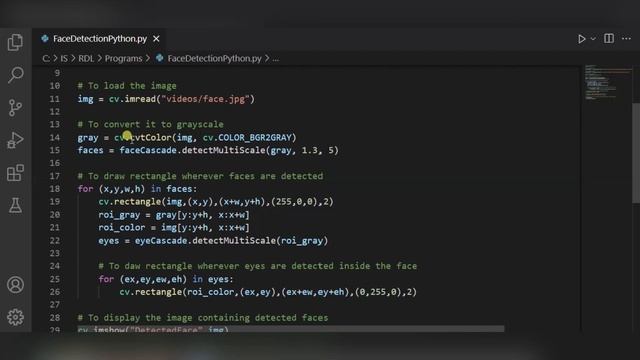Click the vertical editor scrollbar
The width and height of the screenshot is (640, 360).
click(x=636, y=153)
